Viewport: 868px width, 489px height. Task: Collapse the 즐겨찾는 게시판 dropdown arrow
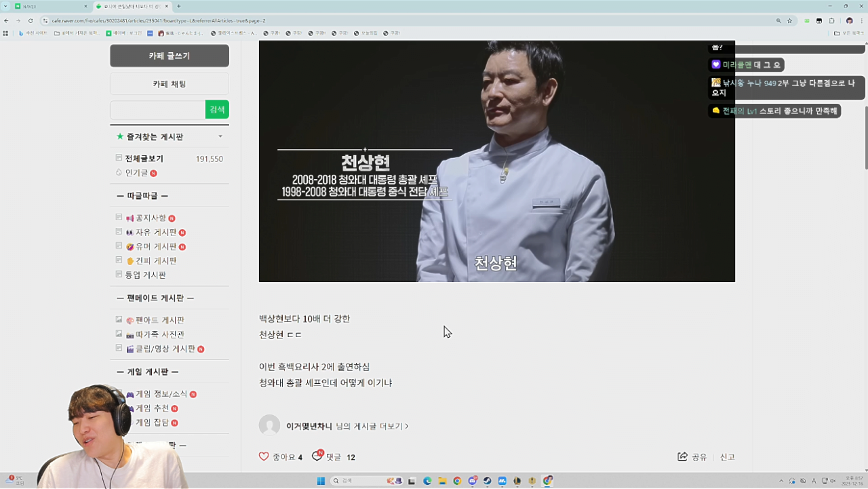220,136
